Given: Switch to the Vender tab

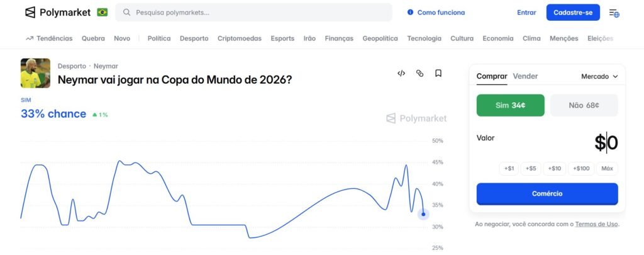Looking at the screenshot, I should click(x=525, y=76).
